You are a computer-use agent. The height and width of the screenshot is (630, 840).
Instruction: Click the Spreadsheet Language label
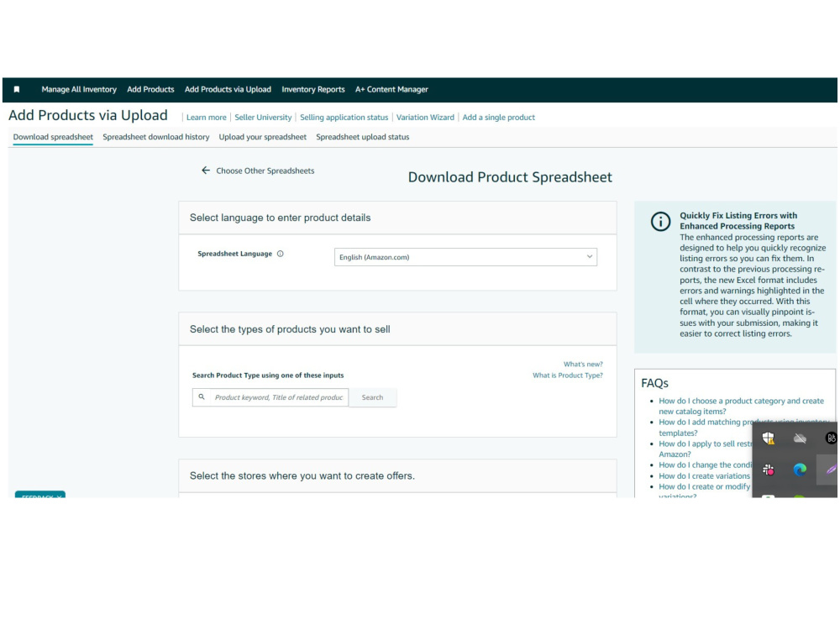pyautogui.click(x=234, y=254)
